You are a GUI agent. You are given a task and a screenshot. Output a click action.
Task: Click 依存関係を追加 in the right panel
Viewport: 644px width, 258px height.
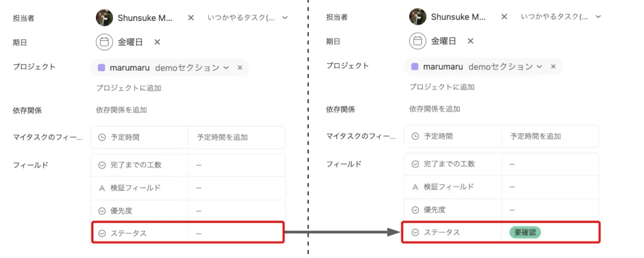coord(435,109)
